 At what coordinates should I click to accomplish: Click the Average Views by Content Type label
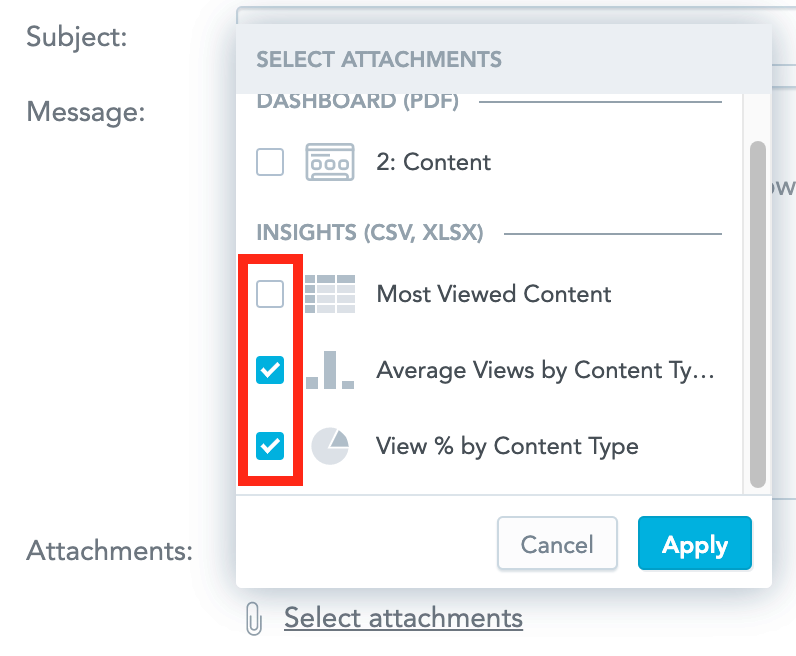(x=546, y=370)
